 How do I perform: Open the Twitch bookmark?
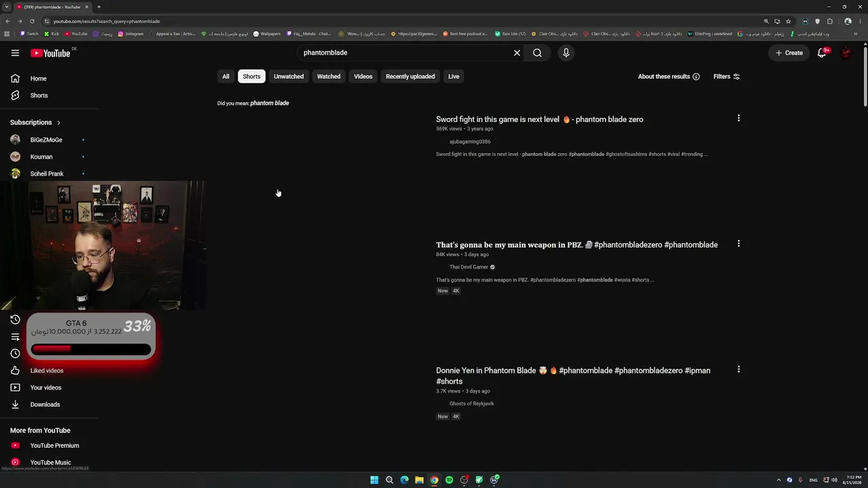point(29,34)
